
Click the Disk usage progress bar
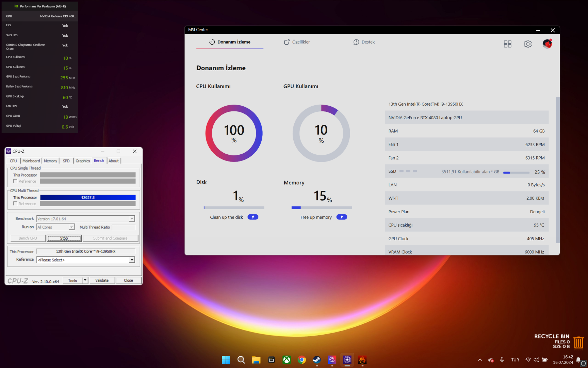[234, 208]
